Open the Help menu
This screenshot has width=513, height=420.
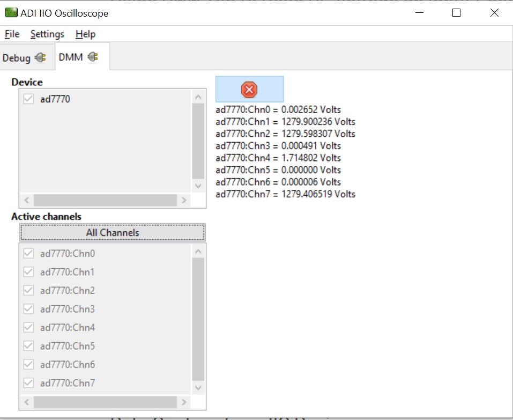coord(85,34)
